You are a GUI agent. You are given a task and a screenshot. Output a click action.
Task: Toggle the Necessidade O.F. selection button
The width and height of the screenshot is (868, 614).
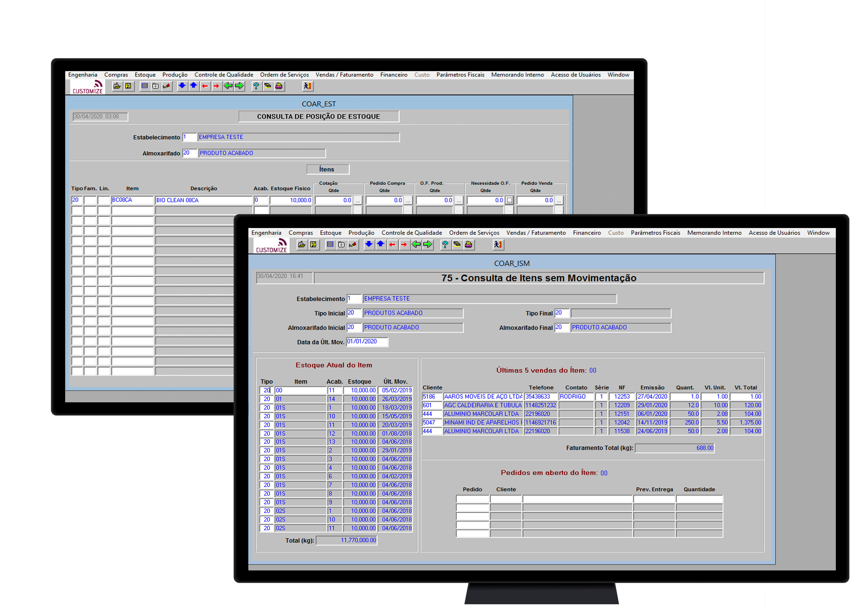point(509,200)
